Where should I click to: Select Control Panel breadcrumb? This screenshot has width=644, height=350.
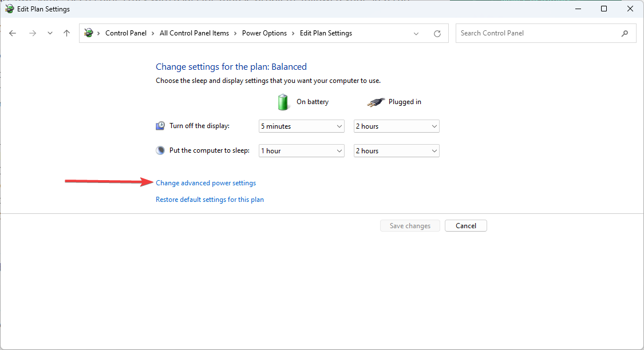click(126, 33)
